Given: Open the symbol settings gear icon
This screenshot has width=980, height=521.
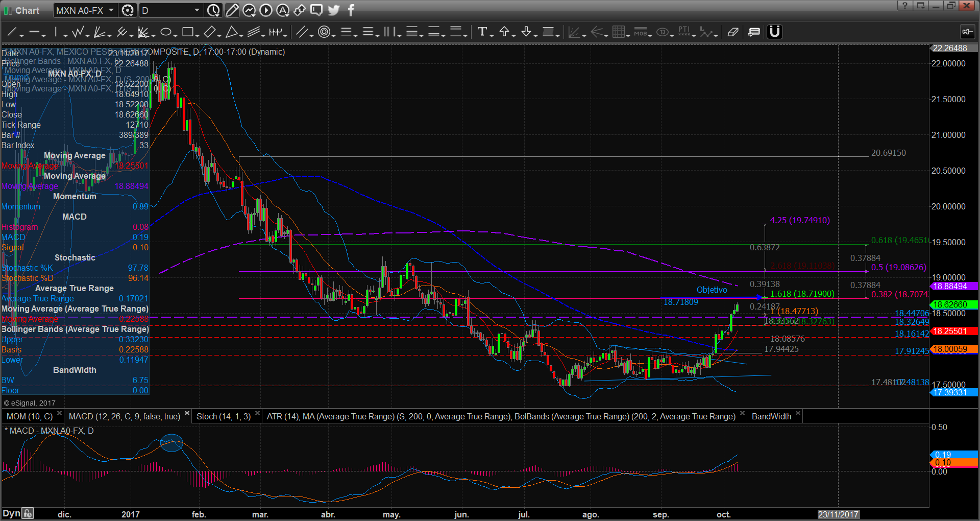Looking at the screenshot, I should [x=128, y=10].
